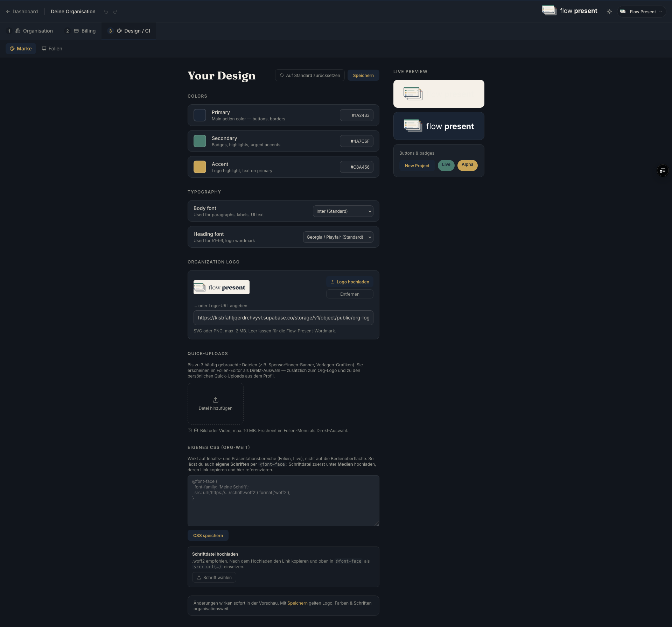Click Auf Standard zurücksetzen button

pos(310,75)
